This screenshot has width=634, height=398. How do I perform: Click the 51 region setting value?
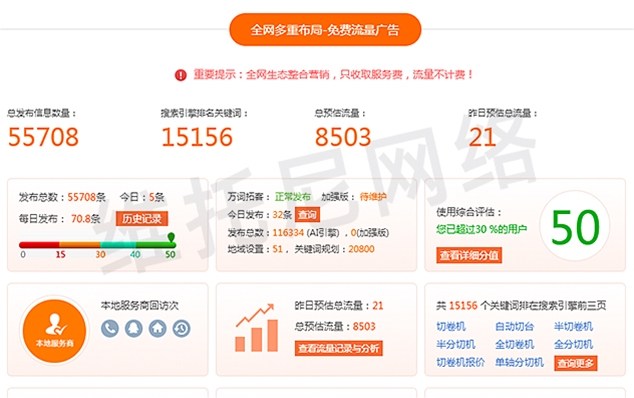[277, 249]
